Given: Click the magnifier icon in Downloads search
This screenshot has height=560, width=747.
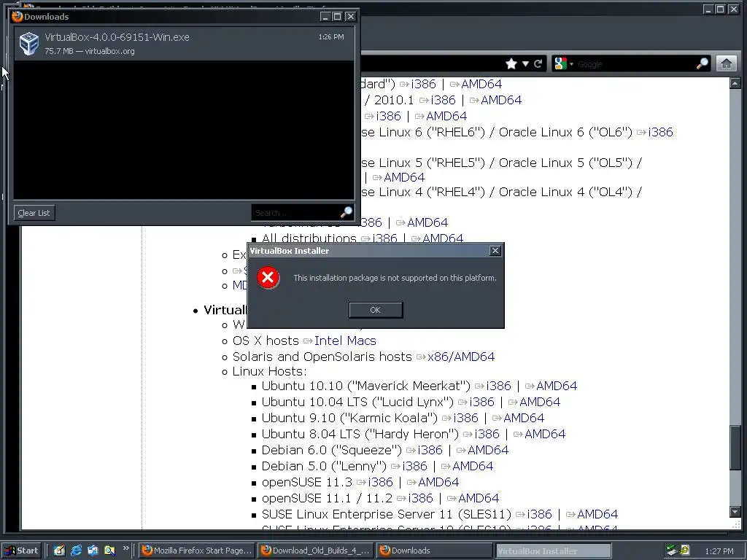Looking at the screenshot, I should (x=347, y=212).
